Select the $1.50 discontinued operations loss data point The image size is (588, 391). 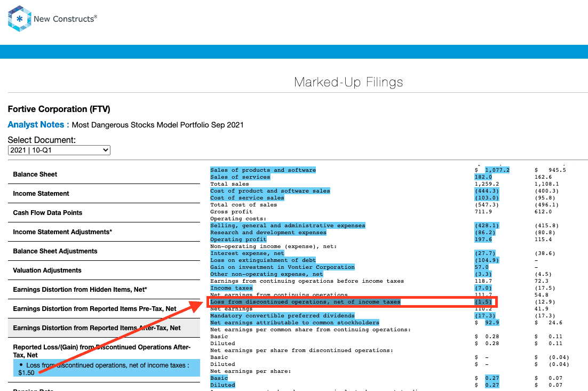click(x=107, y=369)
